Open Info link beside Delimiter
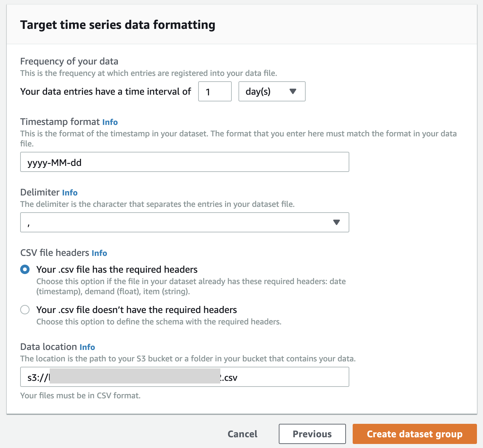This screenshot has height=448, width=483. (70, 192)
